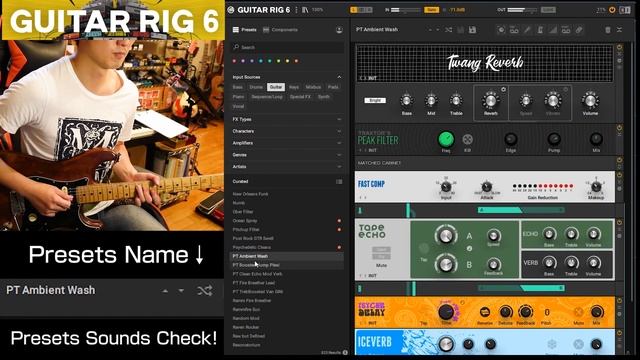Select the Sequence/Loop tag

267,97
